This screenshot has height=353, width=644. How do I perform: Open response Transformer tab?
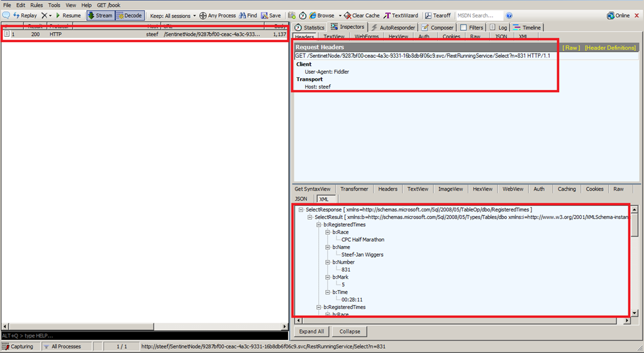point(354,189)
